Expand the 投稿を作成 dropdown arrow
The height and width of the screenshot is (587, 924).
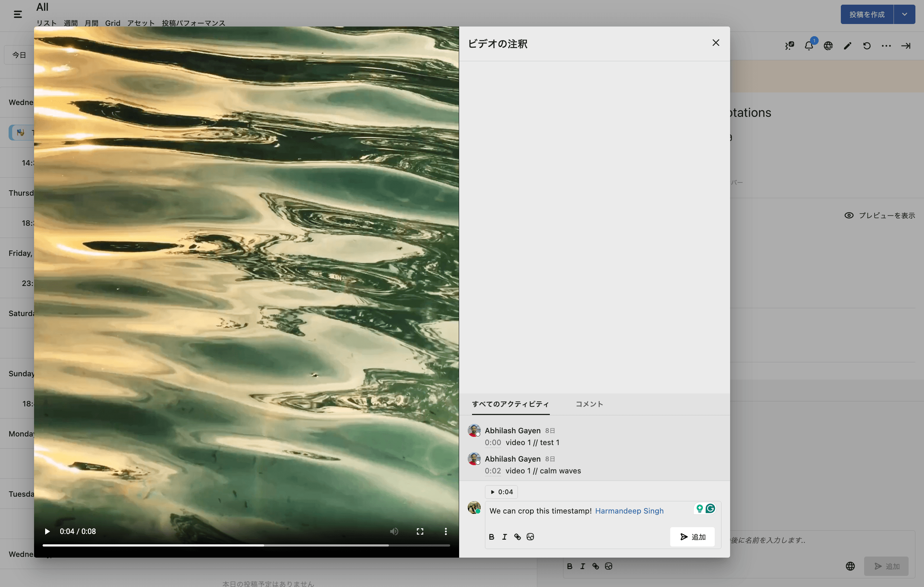point(904,14)
